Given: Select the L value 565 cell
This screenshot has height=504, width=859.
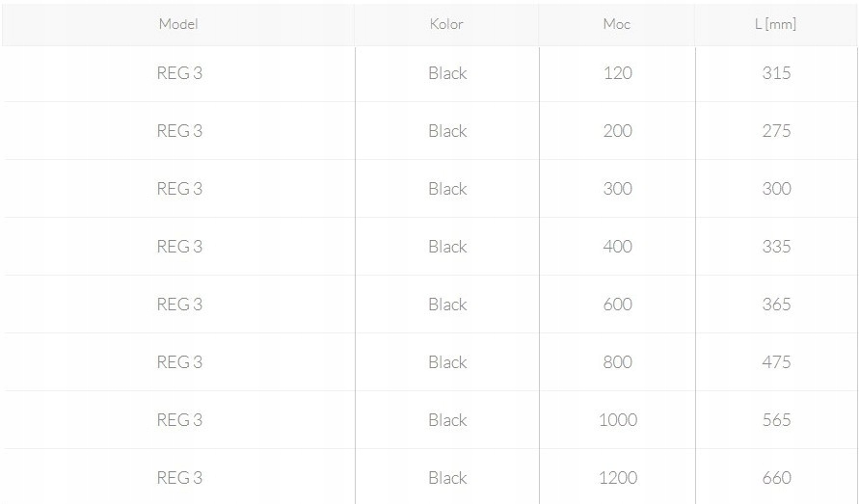Looking at the screenshot, I should click(x=776, y=420).
